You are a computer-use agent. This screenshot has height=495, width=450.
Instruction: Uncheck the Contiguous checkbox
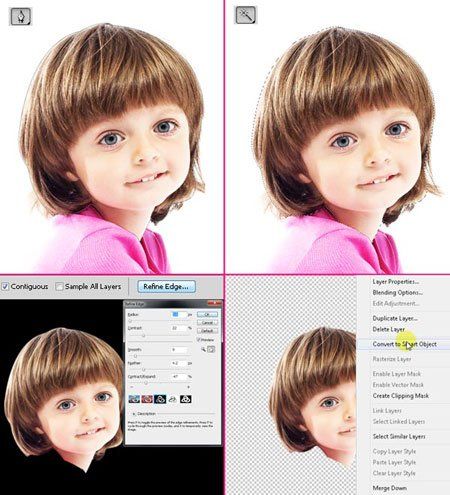[x=5, y=286]
